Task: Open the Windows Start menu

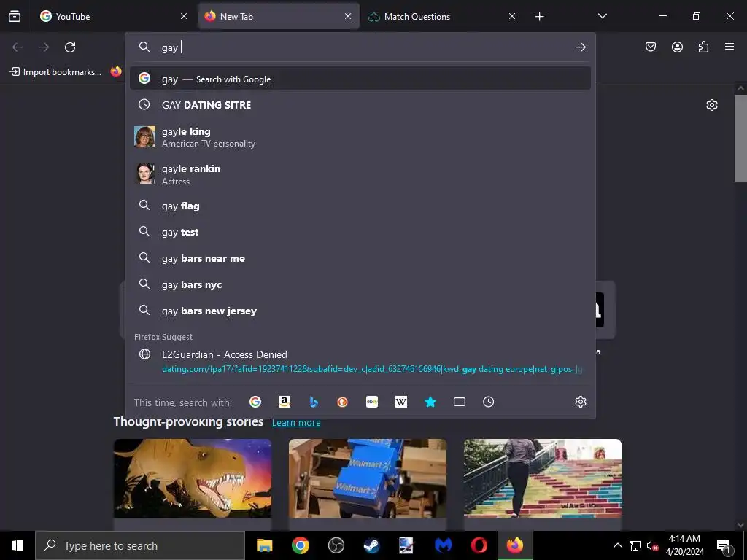Action: point(18,545)
